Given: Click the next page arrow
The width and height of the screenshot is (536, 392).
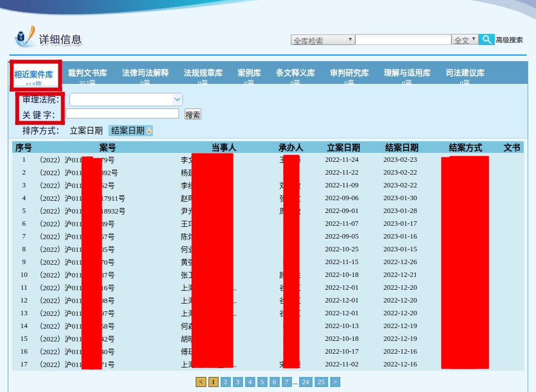Looking at the screenshot, I should coord(335,382).
